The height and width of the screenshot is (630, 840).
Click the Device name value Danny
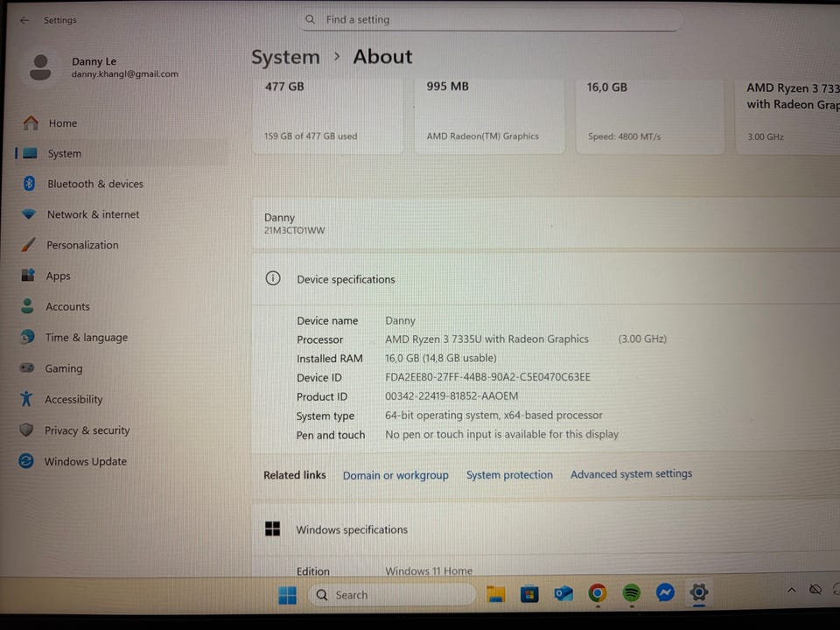tap(400, 320)
